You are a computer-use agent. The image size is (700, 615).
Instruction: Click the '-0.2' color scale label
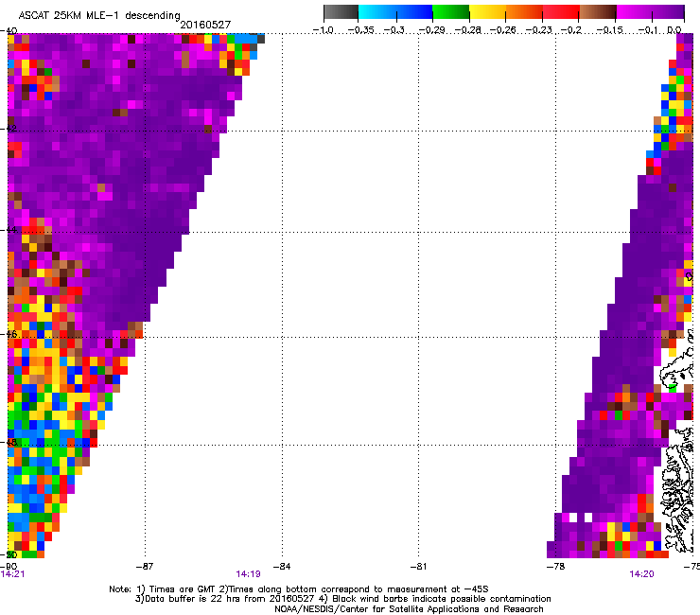571,30
